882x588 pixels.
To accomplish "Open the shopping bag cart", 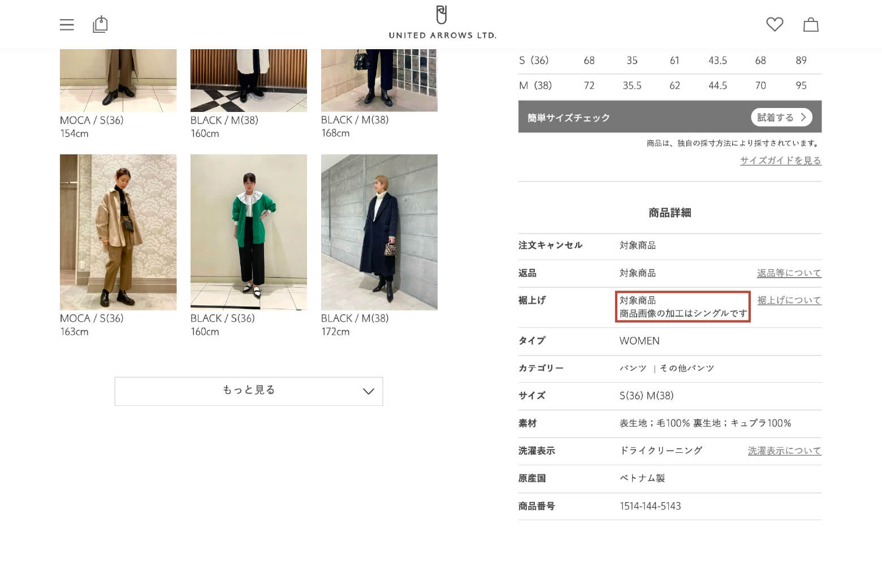I will pos(811,24).
